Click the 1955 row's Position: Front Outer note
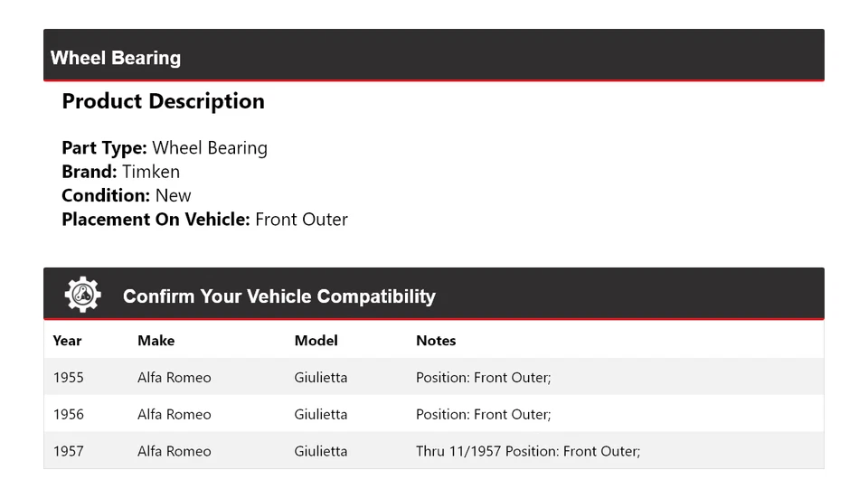 click(x=483, y=378)
